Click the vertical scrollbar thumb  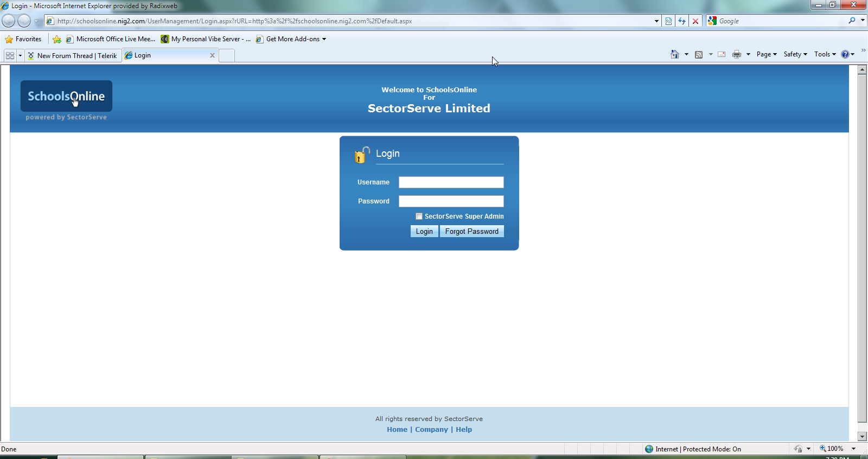pos(862,248)
